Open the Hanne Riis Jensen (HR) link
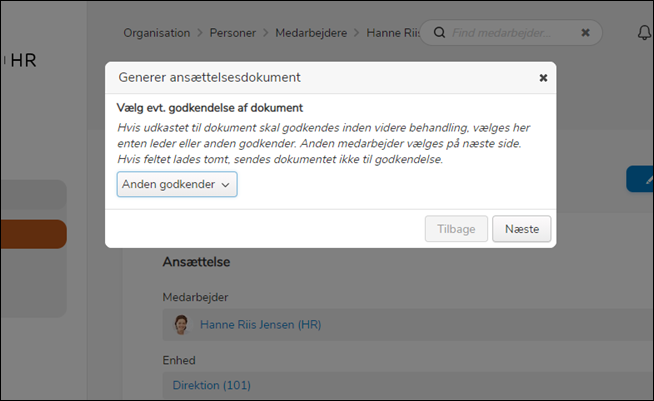Image resolution: width=654 pixels, height=401 pixels. click(260, 324)
